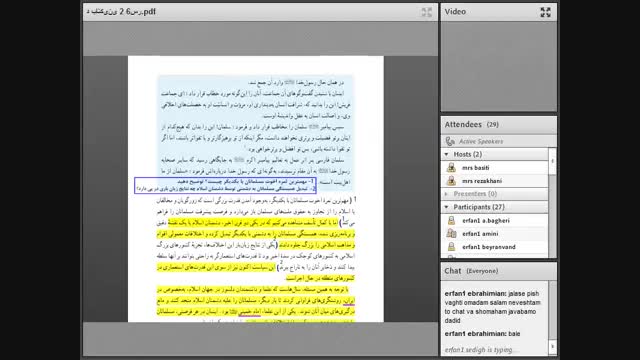Click the Chat (Everyone) pod title
The width and height of the screenshot is (640, 360).
pyautogui.click(x=471, y=271)
